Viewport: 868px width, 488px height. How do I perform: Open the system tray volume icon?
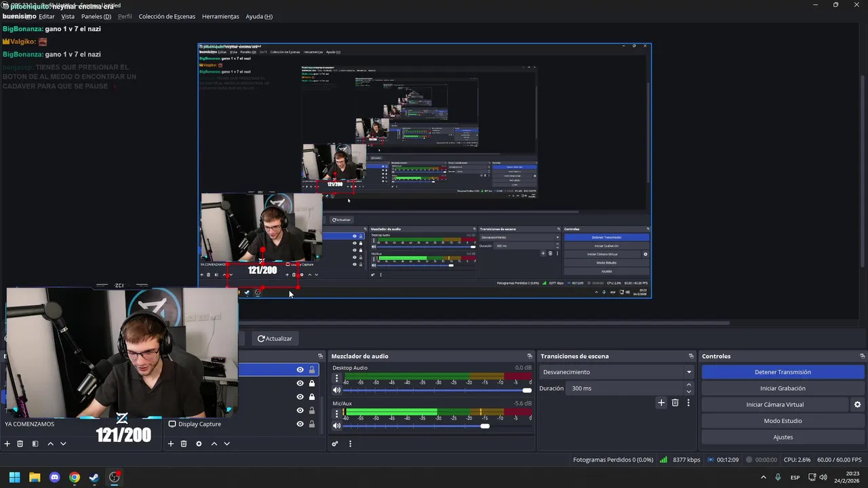pyautogui.click(x=823, y=477)
